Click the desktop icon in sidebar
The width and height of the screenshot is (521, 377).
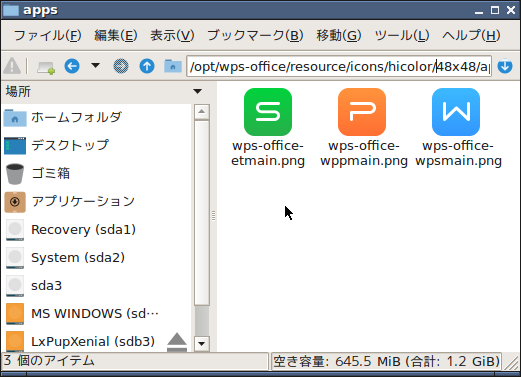point(15,146)
